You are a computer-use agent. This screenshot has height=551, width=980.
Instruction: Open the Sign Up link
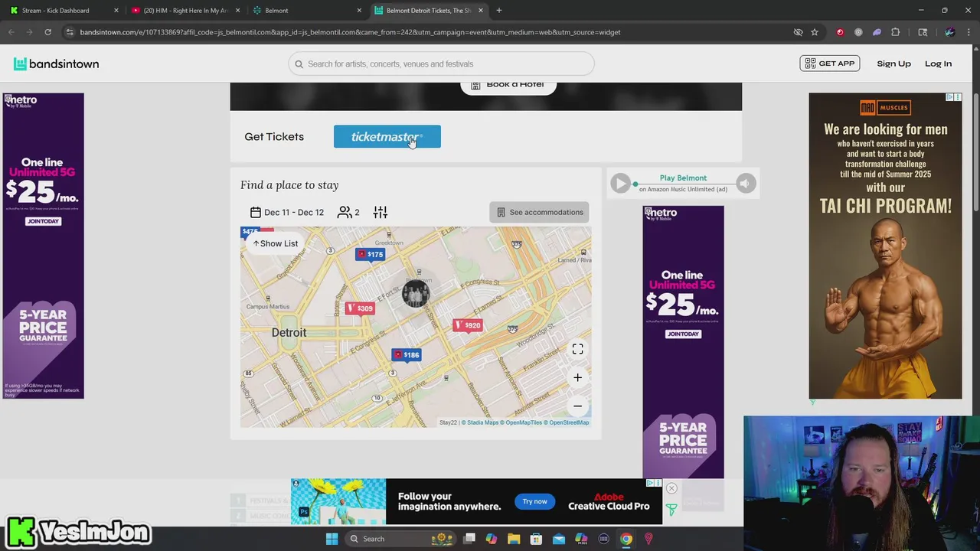click(x=893, y=64)
